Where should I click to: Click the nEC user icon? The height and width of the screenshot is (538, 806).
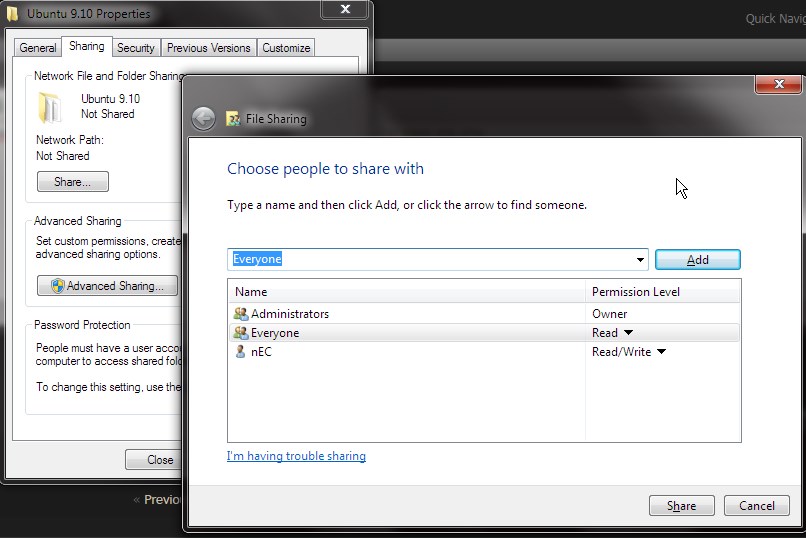[x=240, y=351]
